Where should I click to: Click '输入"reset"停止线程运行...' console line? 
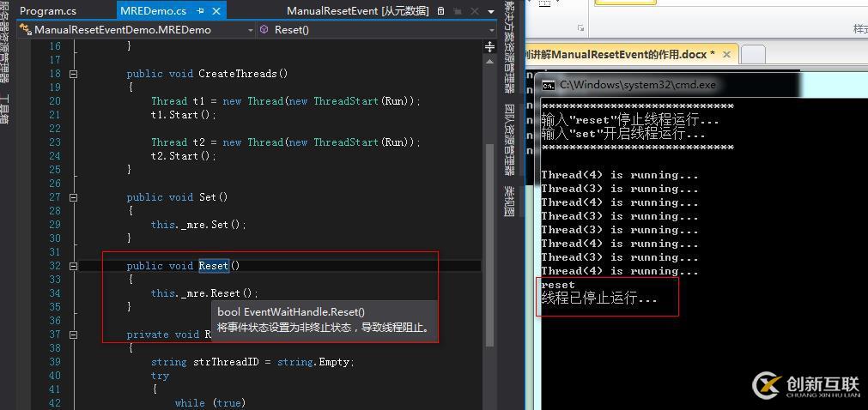(630, 120)
